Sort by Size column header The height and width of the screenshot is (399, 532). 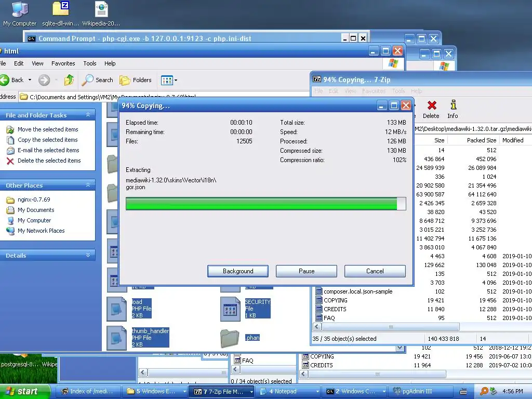coord(439,140)
